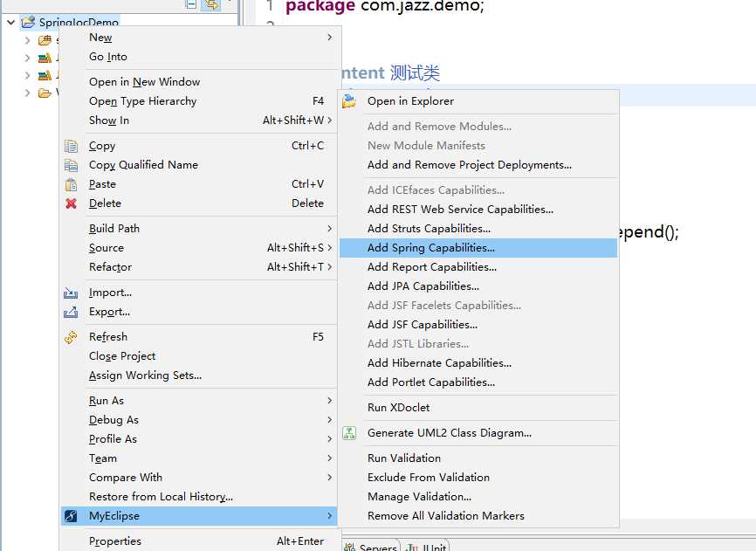The image size is (756, 551).
Task: Switch to the JUnit tab
Action: click(x=426, y=547)
